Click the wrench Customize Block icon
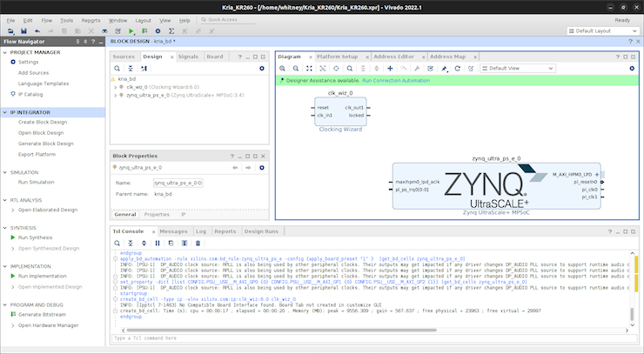This screenshot has height=354, width=644. point(417,69)
